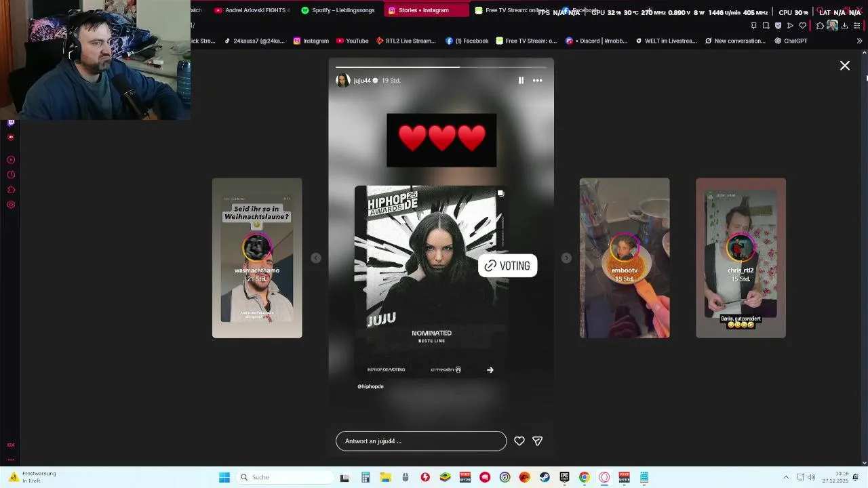Viewport: 868px width, 488px height.
Task: Open the Discord #mobb bookmark
Action: point(597,41)
